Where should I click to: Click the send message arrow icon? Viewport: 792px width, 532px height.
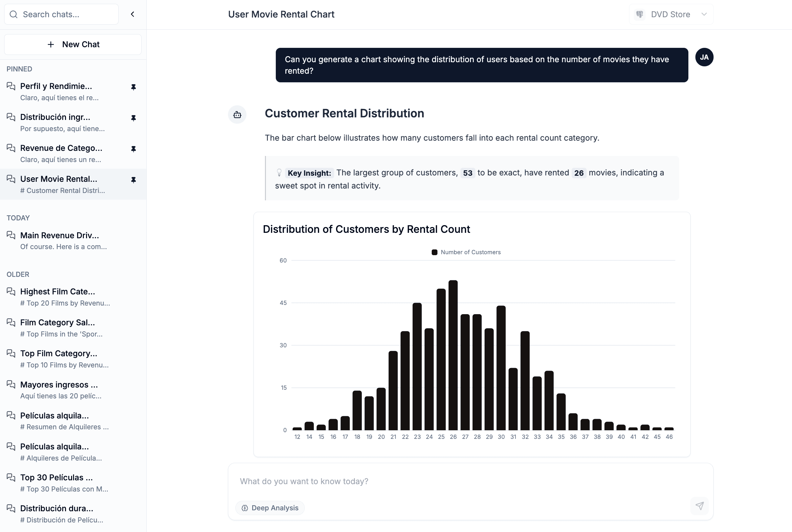click(x=699, y=506)
